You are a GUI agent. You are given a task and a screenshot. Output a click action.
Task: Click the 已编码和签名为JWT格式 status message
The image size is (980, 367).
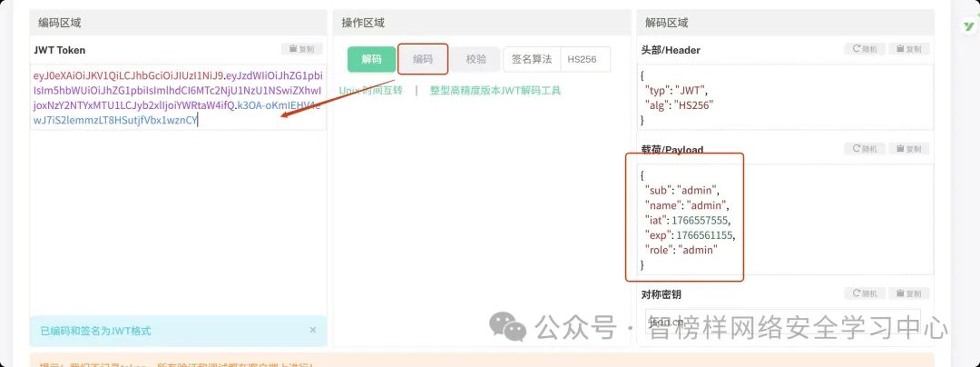95,331
